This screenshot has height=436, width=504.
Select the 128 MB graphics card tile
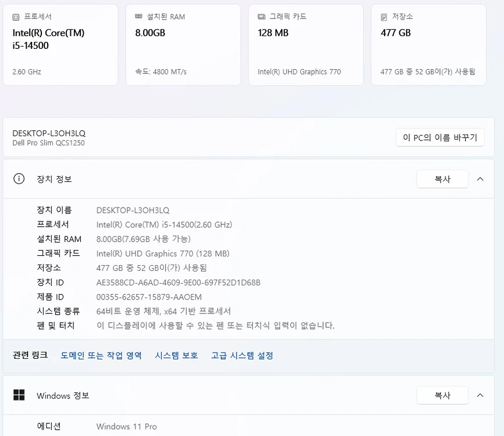point(306,45)
